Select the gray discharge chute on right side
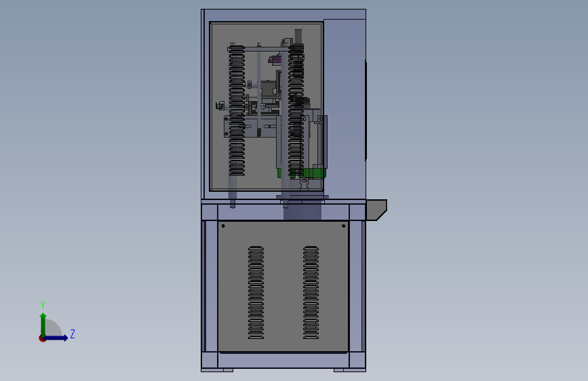Image resolution: width=588 pixels, height=381 pixels. click(376, 209)
